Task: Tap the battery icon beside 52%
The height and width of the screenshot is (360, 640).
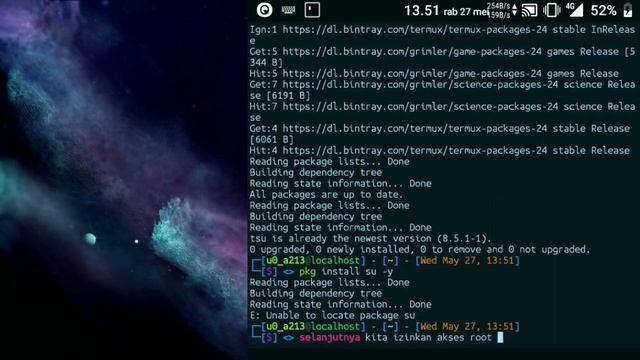Action: coord(628,10)
